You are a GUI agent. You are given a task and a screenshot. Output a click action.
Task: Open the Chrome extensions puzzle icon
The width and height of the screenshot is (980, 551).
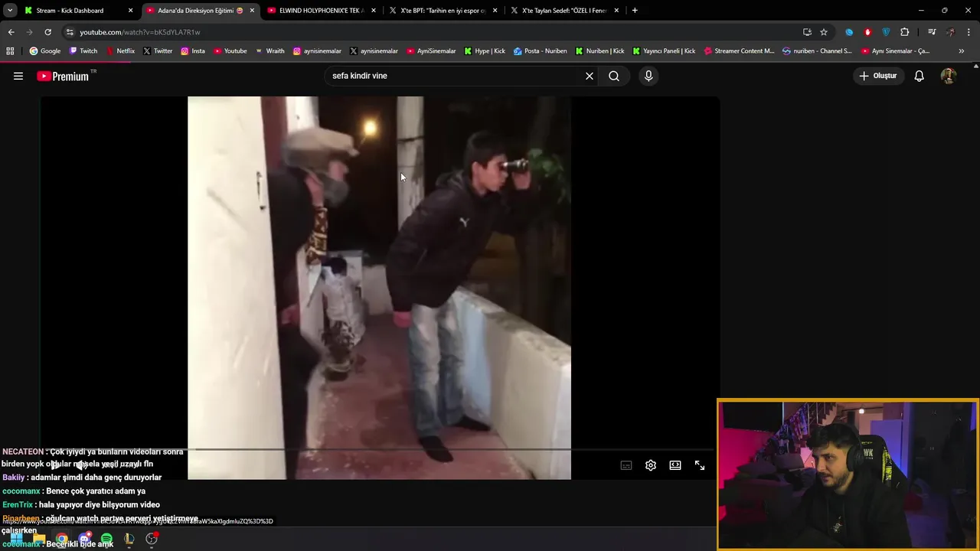tap(905, 32)
